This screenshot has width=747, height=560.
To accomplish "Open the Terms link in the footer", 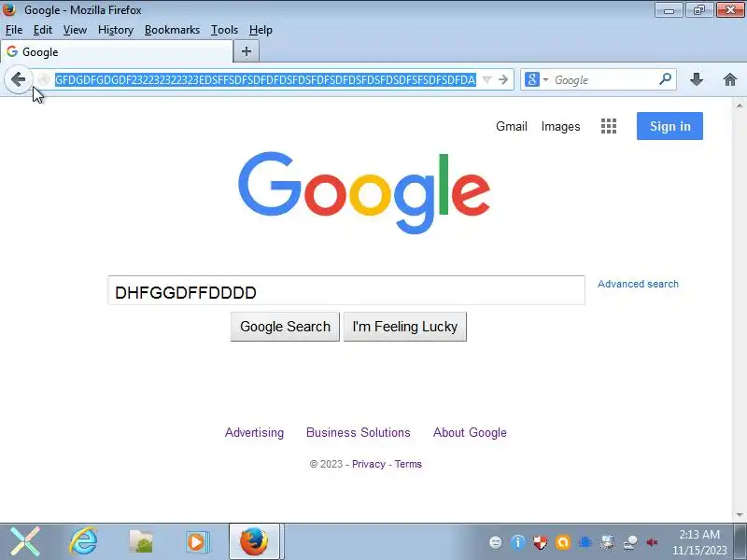I will click(408, 464).
